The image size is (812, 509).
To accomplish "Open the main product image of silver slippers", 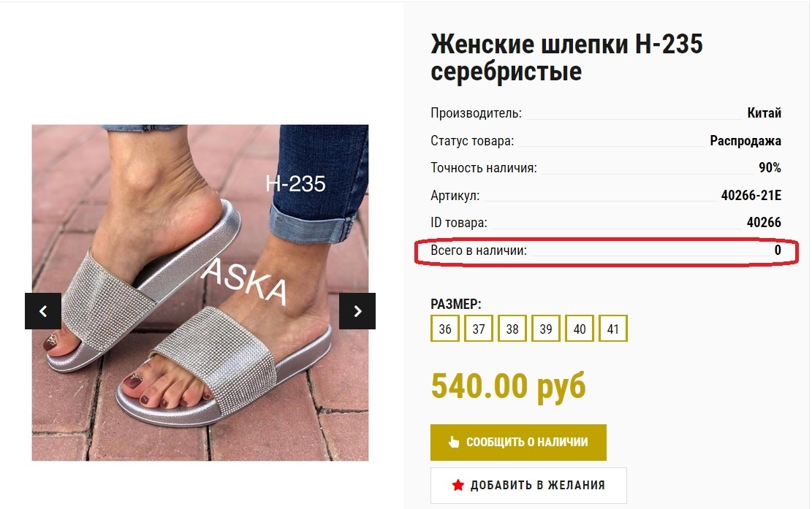I will click(x=200, y=292).
